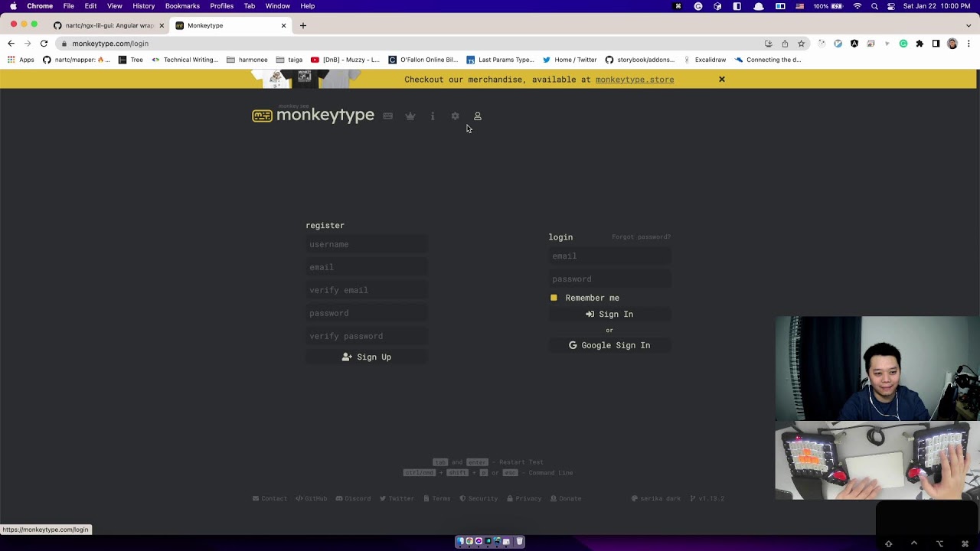Focus the login email field
This screenshot has width=980, height=551.
(x=609, y=256)
